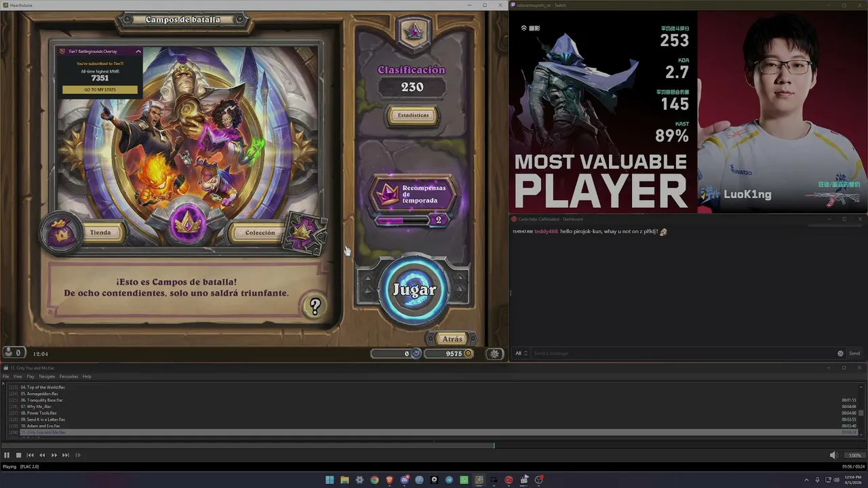Fast forward the current track

(54, 455)
